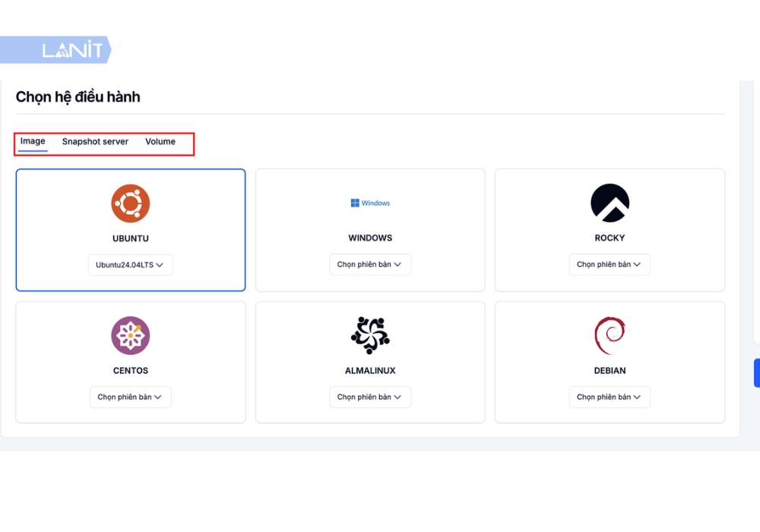The image size is (760, 532).
Task: Open the AlmaLinux version dropdown
Action: point(370,397)
